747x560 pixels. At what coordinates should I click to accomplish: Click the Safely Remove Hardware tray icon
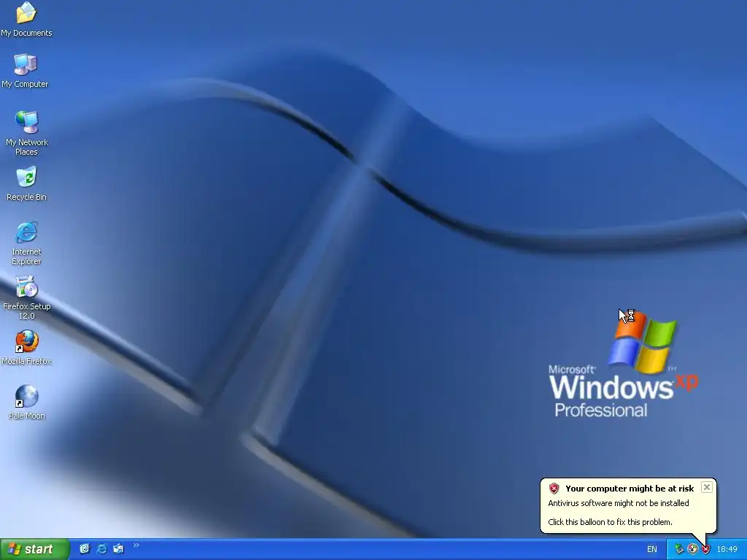pyautogui.click(x=679, y=549)
